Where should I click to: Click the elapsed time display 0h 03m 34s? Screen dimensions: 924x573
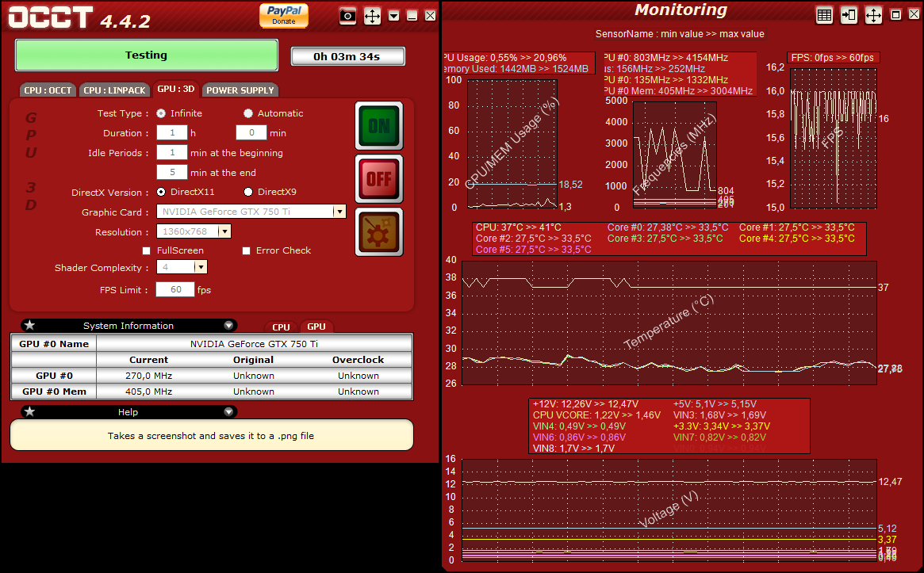click(347, 56)
